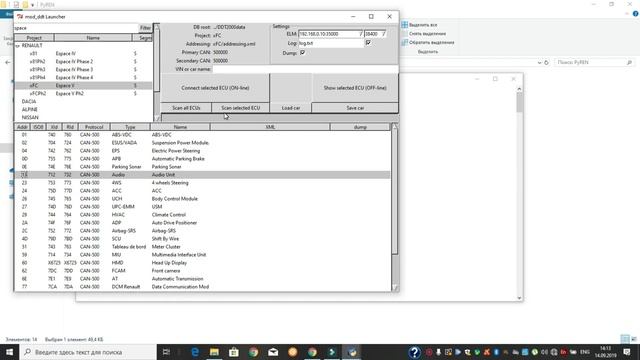
Task: Select the active Python app on the taskbar
Action: point(352,352)
